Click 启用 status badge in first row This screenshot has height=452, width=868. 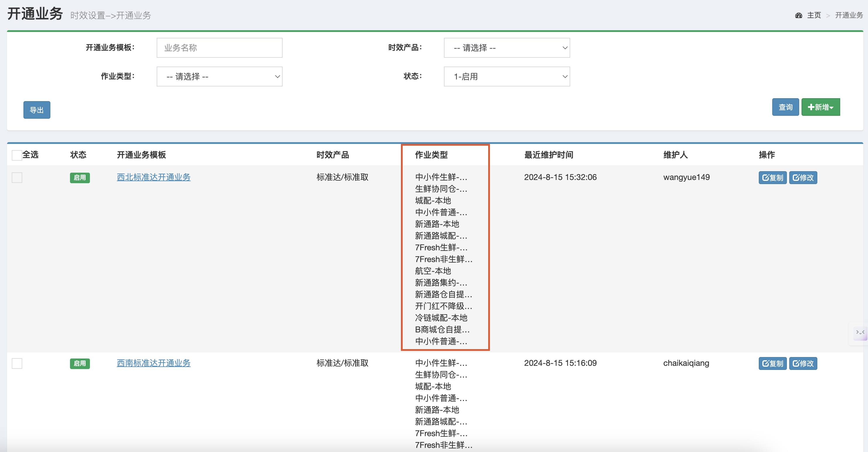pos(80,177)
